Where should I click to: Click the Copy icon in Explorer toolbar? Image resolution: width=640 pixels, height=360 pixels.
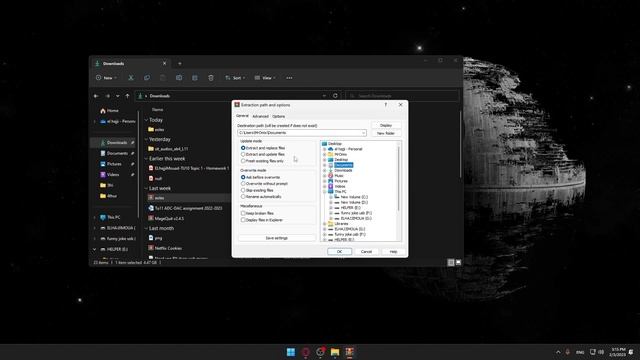147,78
